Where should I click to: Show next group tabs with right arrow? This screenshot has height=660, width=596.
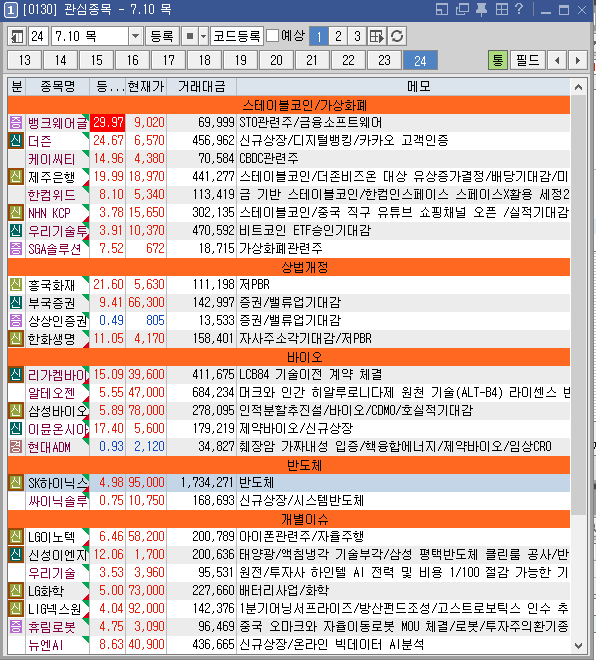point(577,60)
